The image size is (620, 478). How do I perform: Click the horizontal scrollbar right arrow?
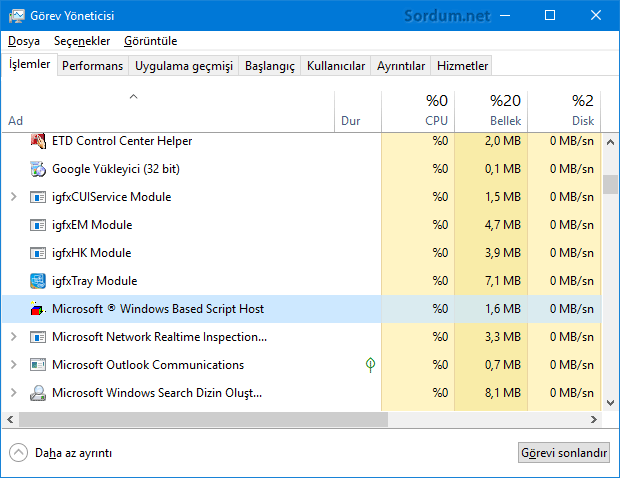[594, 419]
